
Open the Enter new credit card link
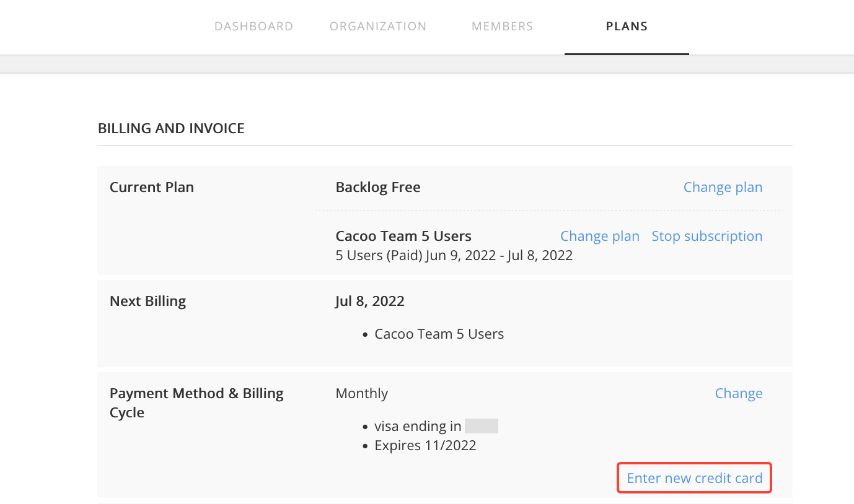tap(695, 478)
